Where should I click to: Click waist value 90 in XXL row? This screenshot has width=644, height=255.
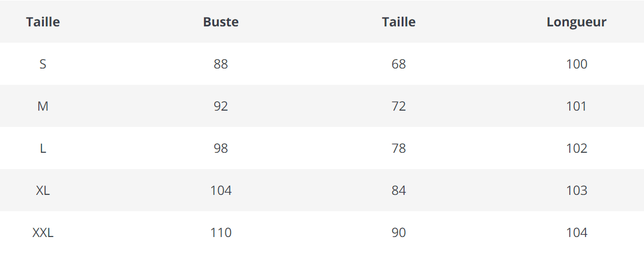(x=398, y=233)
